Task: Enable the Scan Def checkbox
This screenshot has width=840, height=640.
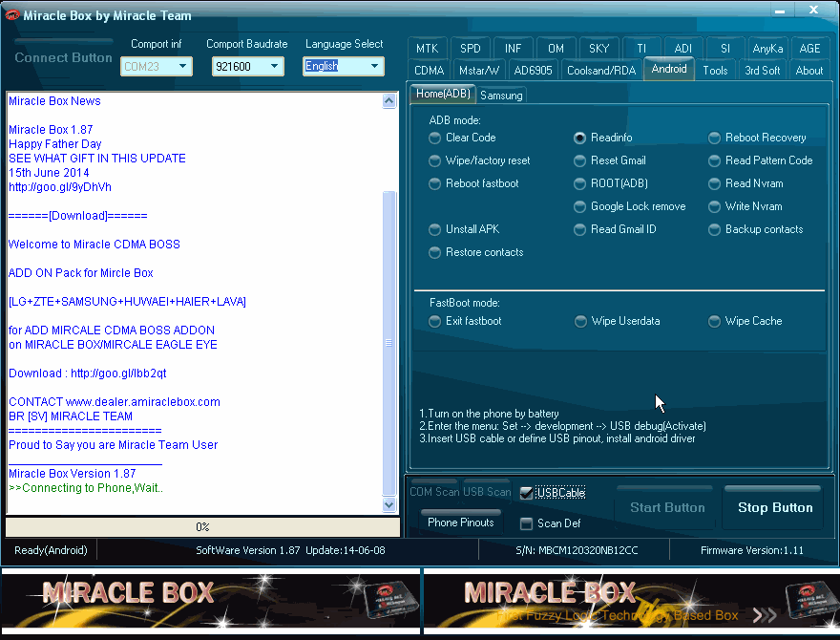Action: pyautogui.click(x=526, y=523)
